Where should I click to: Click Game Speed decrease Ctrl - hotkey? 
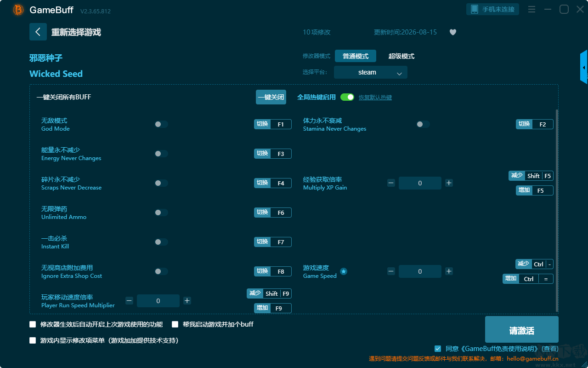click(x=534, y=264)
